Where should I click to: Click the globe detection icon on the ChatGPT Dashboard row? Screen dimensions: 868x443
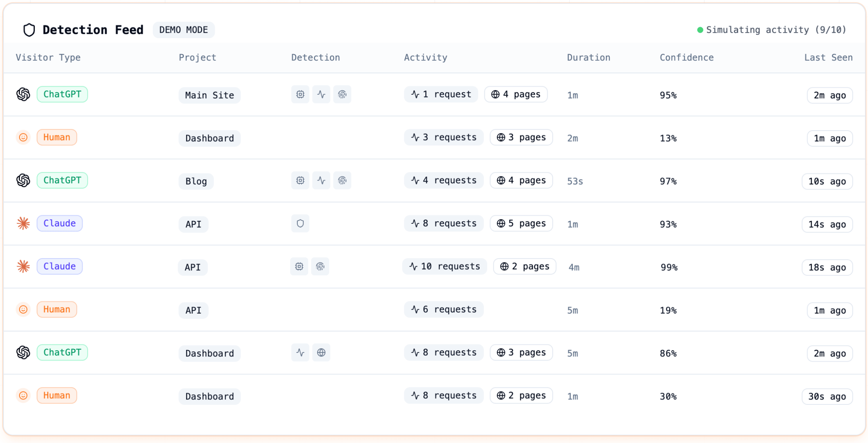[321, 353]
